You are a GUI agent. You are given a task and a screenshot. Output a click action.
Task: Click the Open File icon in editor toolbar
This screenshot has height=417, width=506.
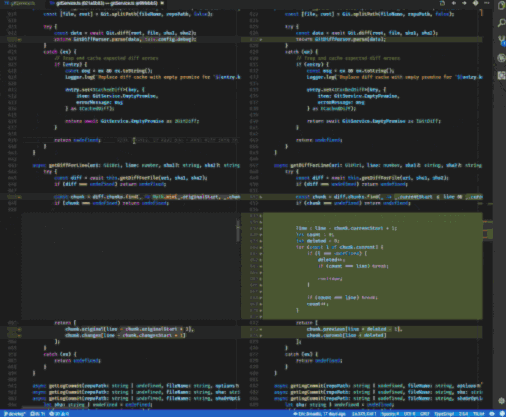coord(442,3)
